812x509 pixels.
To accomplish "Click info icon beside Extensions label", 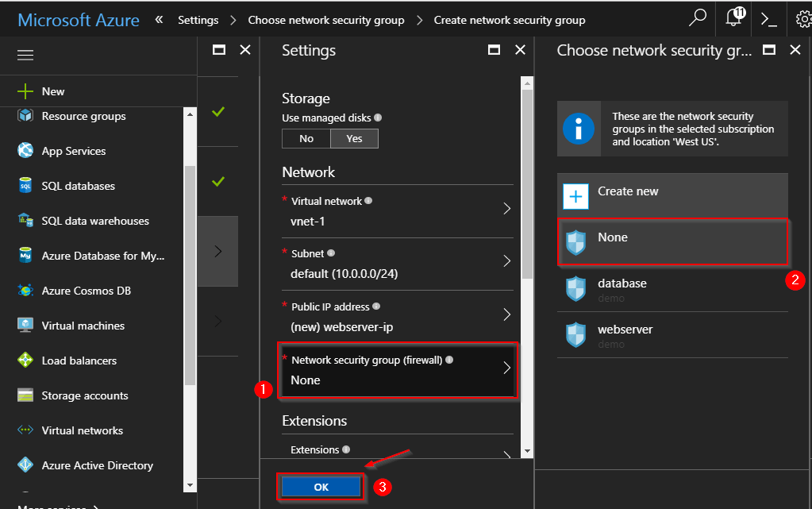I will pyautogui.click(x=346, y=449).
